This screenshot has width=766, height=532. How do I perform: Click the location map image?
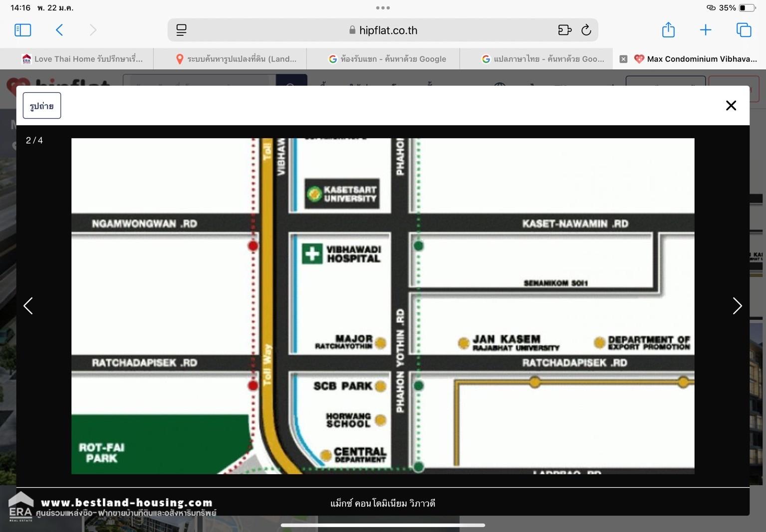coord(383,306)
